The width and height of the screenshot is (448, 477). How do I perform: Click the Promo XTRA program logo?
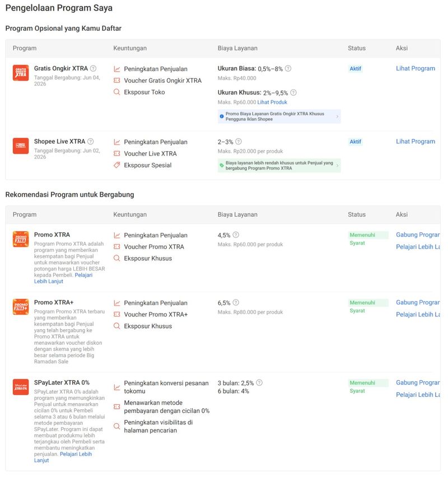pyautogui.click(x=21, y=239)
